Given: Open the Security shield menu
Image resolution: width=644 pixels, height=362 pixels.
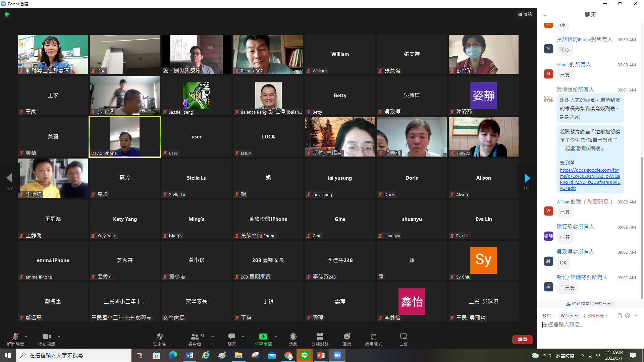Looking at the screenshot, I should point(159,339).
